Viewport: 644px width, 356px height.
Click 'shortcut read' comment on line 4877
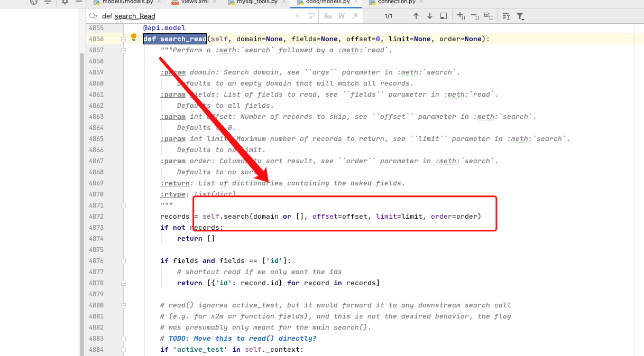coord(260,272)
